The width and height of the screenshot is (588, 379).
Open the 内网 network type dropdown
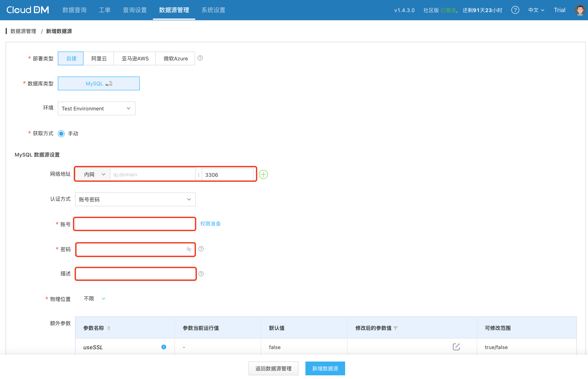point(93,174)
